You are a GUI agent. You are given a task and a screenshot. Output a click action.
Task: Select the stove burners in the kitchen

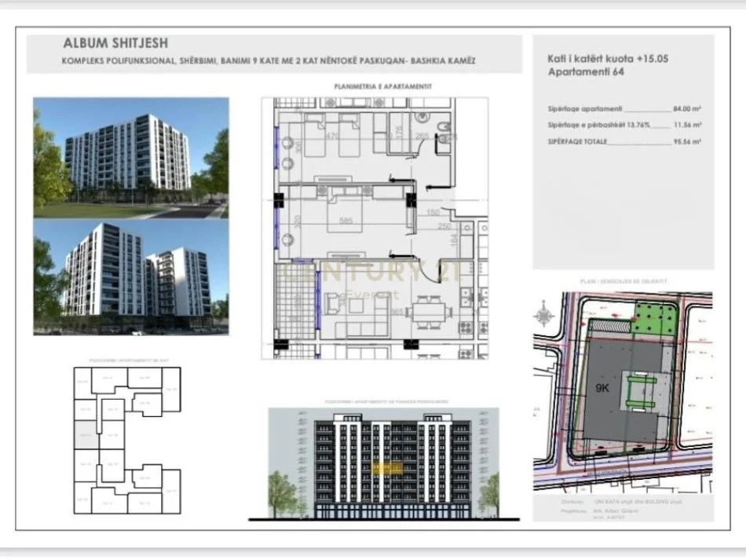466,328
